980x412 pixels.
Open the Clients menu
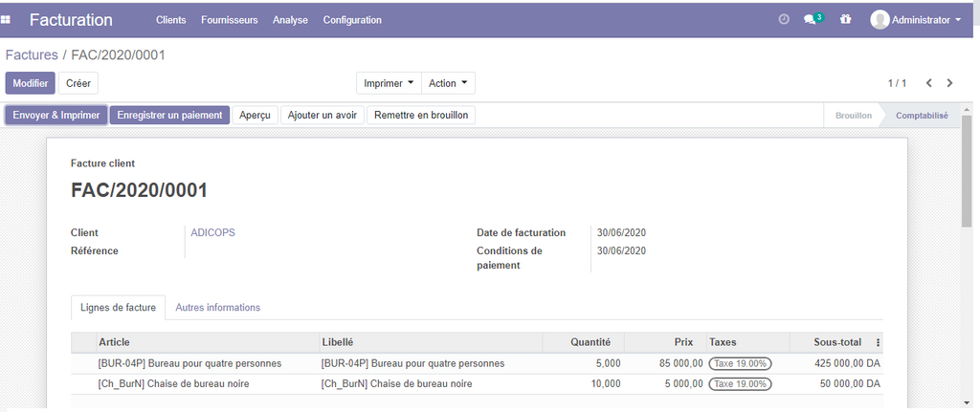(x=170, y=20)
